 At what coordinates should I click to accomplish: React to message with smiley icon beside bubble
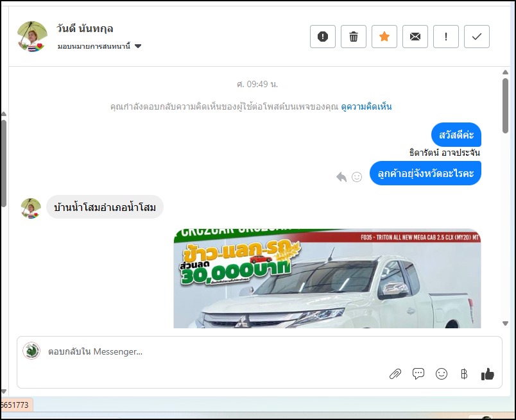click(357, 177)
